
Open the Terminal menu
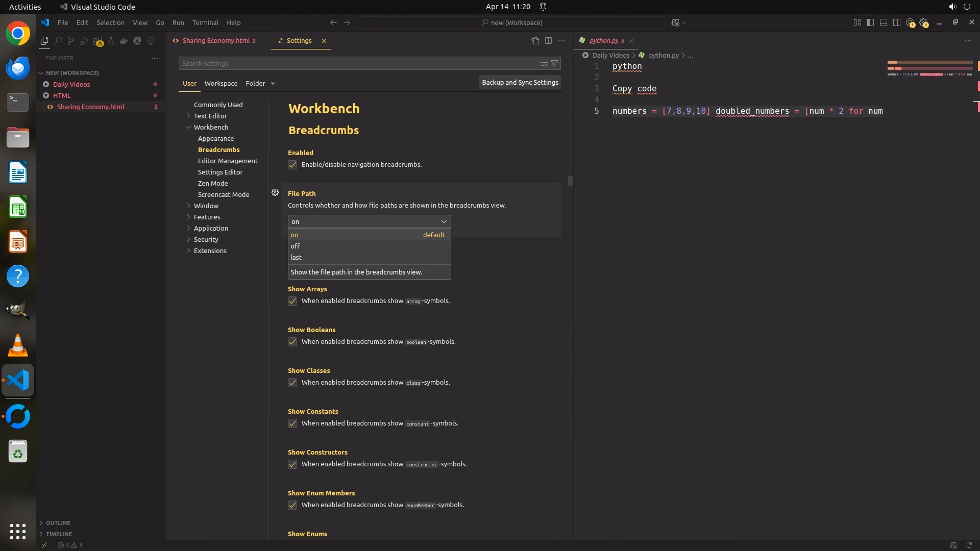coord(205,22)
